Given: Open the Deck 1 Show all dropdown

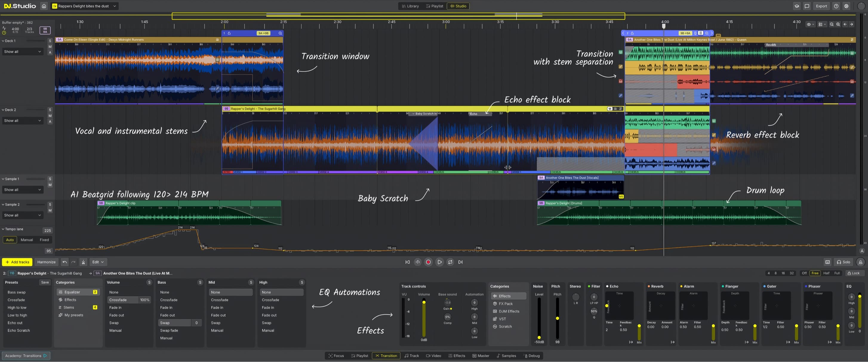Looking at the screenshot, I should click(x=23, y=52).
